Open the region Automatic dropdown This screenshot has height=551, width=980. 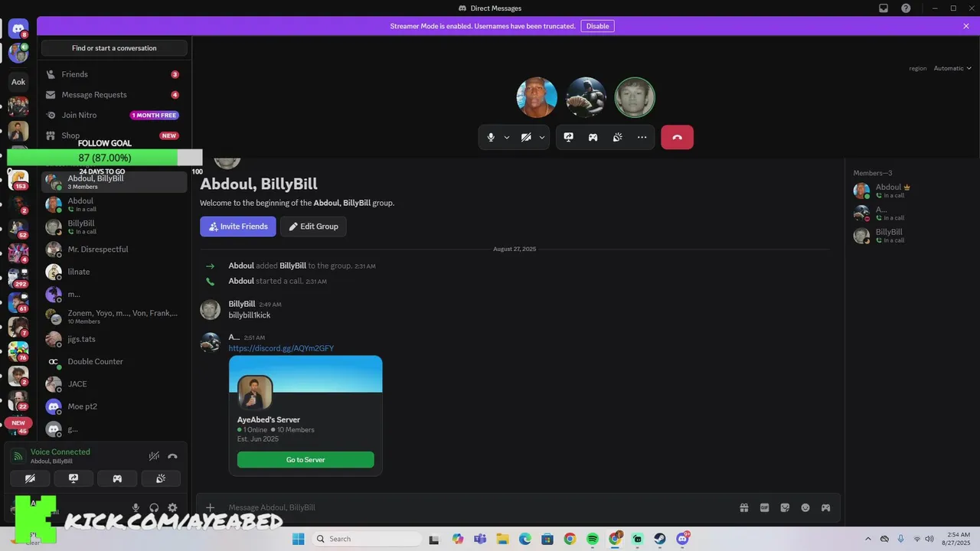pos(952,68)
